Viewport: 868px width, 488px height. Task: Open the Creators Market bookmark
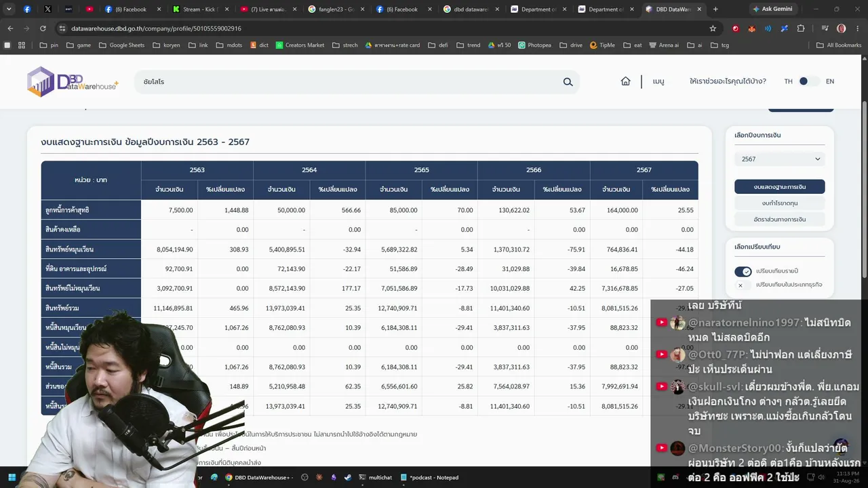(x=300, y=45)
